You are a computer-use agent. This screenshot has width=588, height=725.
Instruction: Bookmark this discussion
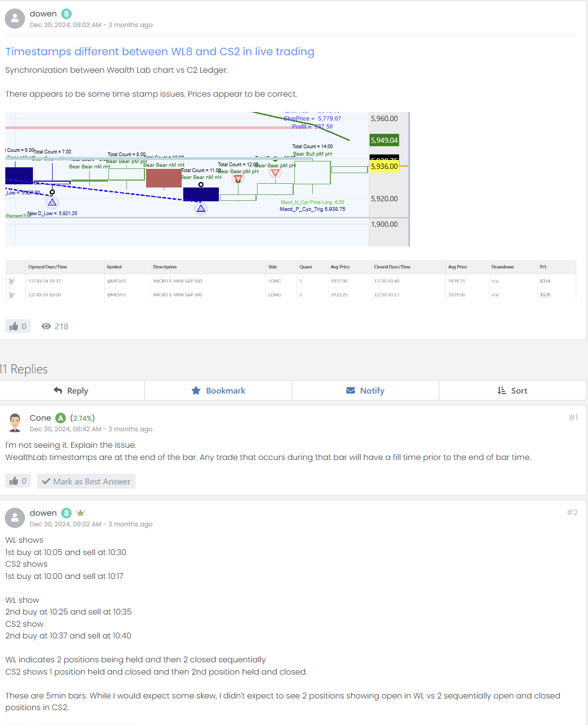point(218,390)
